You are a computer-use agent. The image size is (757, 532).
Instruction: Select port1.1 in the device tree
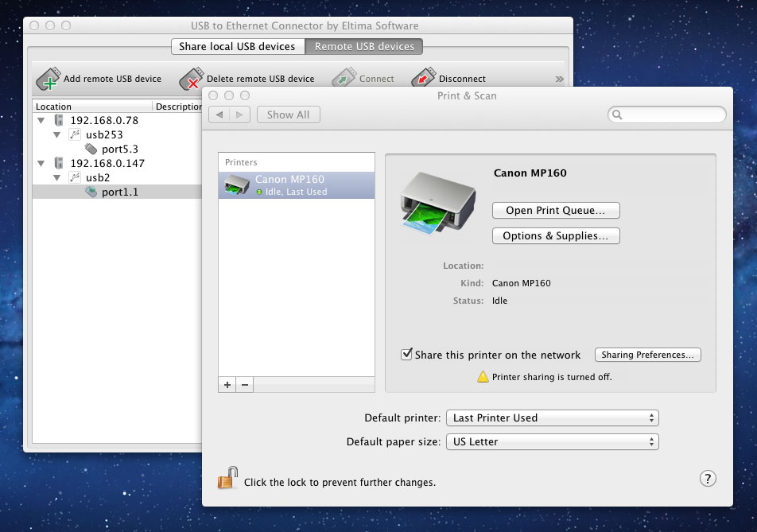tap(120, 192)
